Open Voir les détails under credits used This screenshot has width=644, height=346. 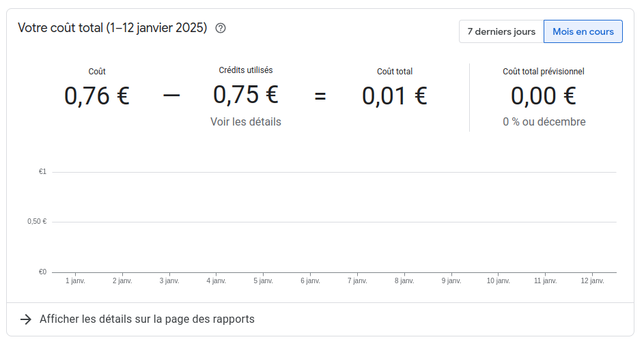[x=246, y=121]
